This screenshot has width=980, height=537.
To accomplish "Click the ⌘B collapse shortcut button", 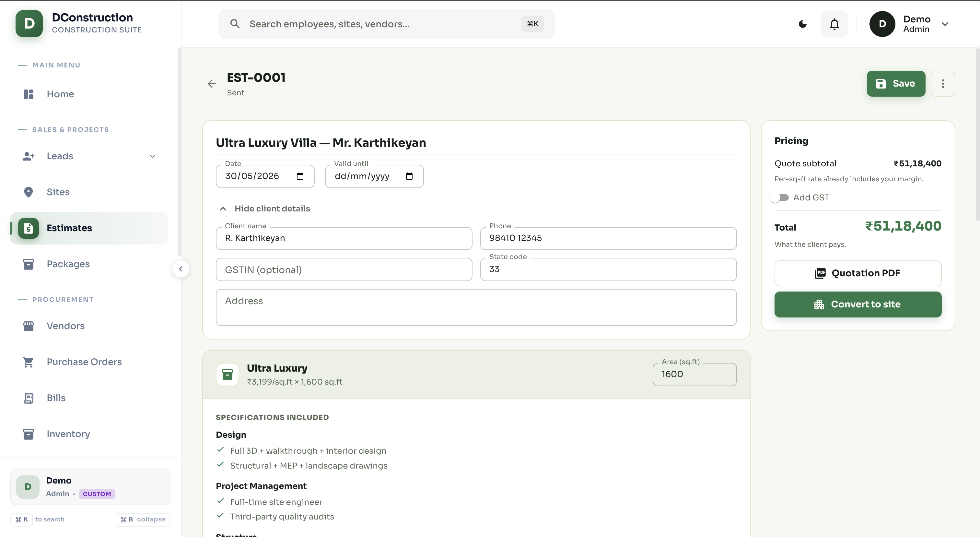I will [x=143, y=519].
